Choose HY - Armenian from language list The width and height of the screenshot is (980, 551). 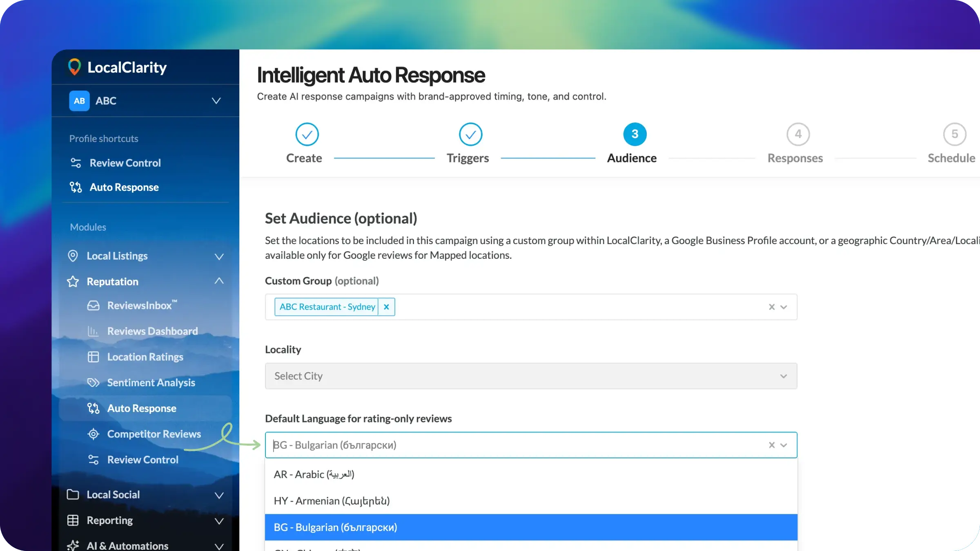tap(531, 501)
